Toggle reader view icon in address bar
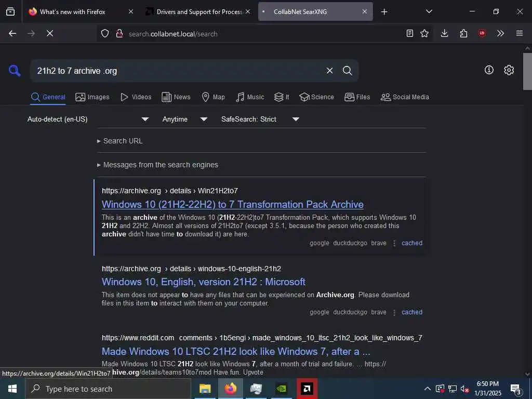 (x=410, y=33)
